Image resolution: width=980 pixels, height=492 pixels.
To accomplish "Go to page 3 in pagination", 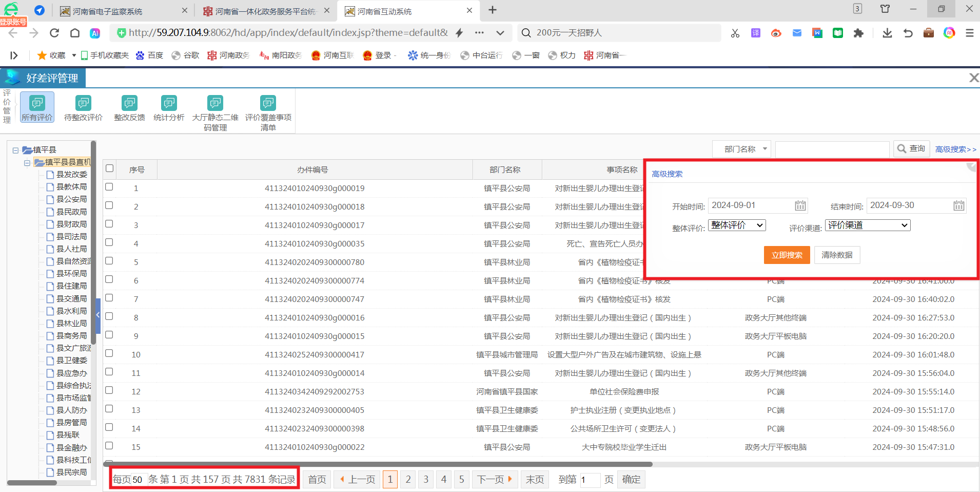I will click(x=426, y=479).
